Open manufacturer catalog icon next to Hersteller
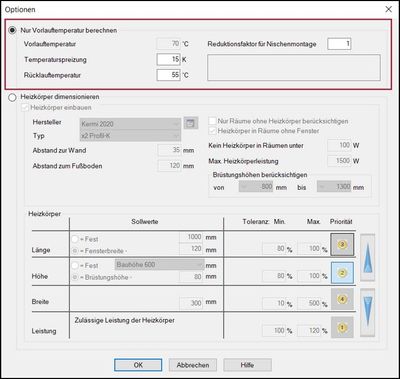 coord(190,123)
